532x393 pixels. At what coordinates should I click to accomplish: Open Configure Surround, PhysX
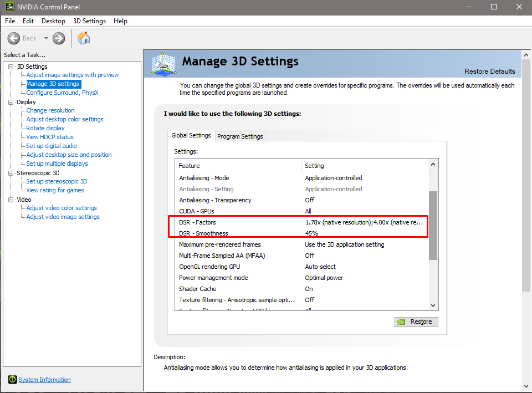click(x=63, y=93)
